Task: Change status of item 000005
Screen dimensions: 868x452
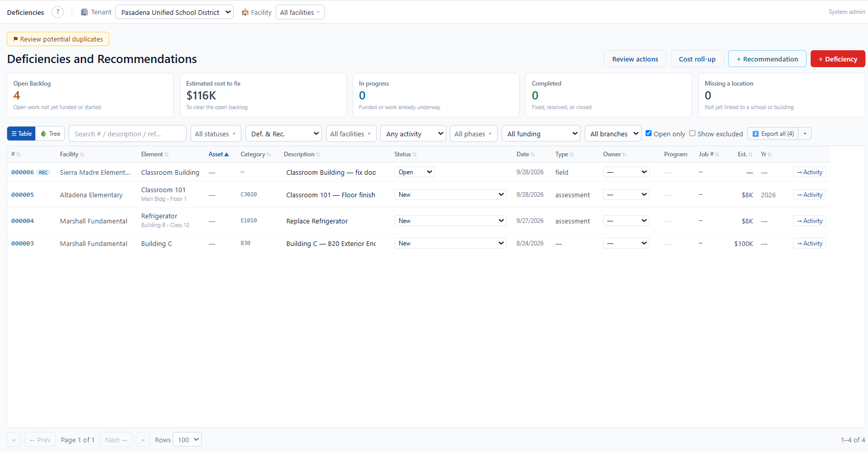Action: 450,195
